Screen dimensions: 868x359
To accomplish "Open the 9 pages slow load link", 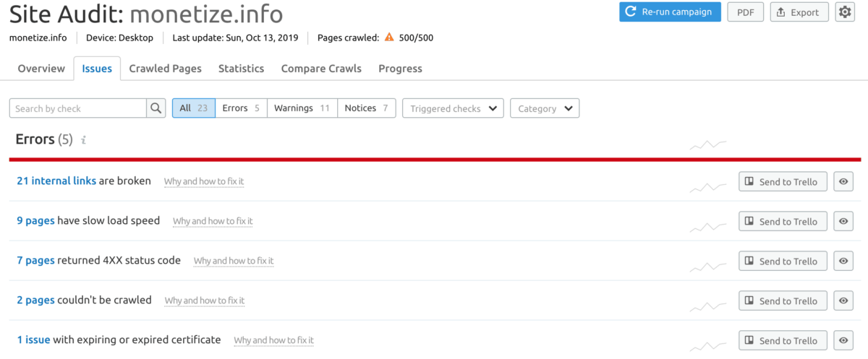I will click(x=35, y=221).
